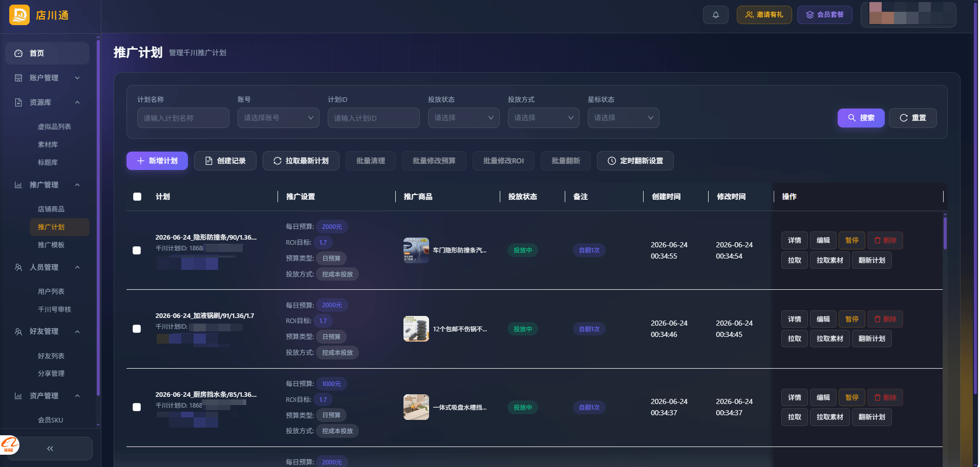Open 一体式吸盘水槽挡 product thumbnail

click(416, 407)
